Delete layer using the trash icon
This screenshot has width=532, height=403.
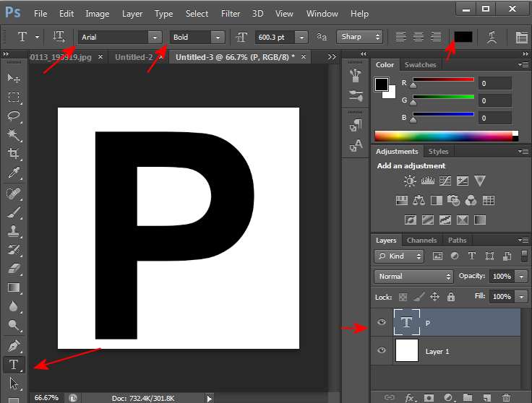click(506, 397)
